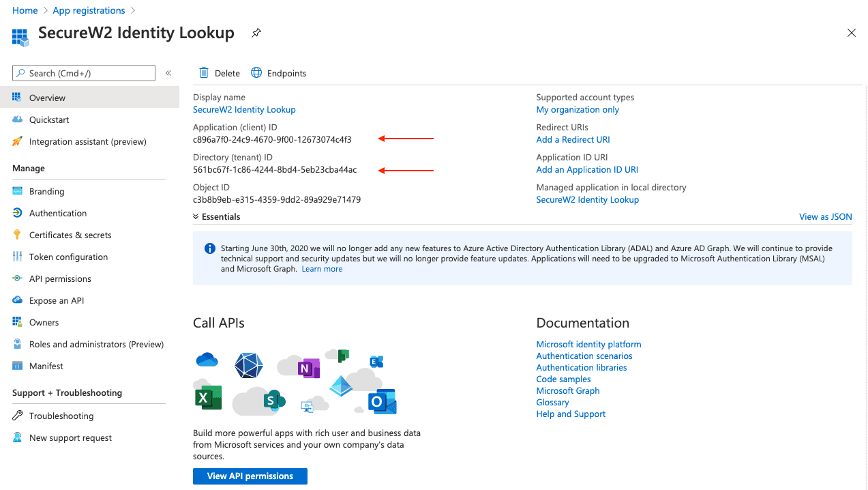Go back to App registrations breadcrumb
The height and width of the screenshot is (490, 868).
point(89,10)
